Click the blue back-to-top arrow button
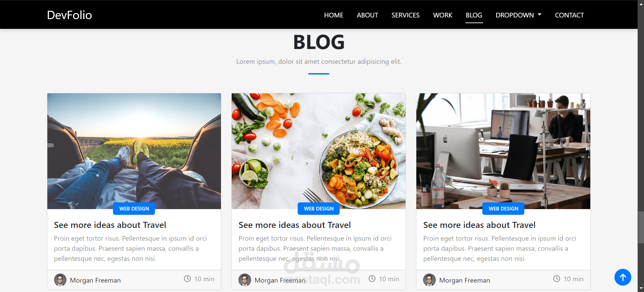Image resolution: width=644 pixels, height=292 pixels. click(x=623, y=277)
